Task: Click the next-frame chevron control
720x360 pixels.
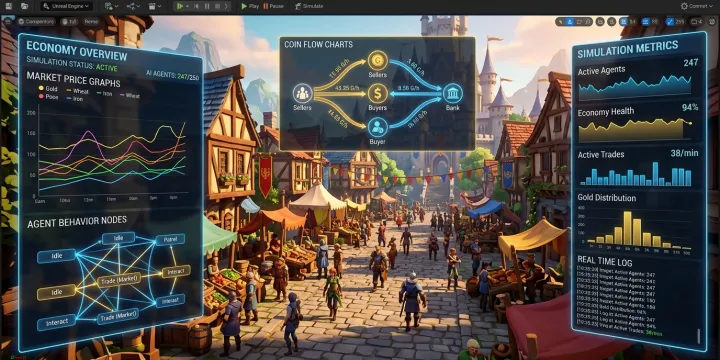Action: (x=226, y=6)
